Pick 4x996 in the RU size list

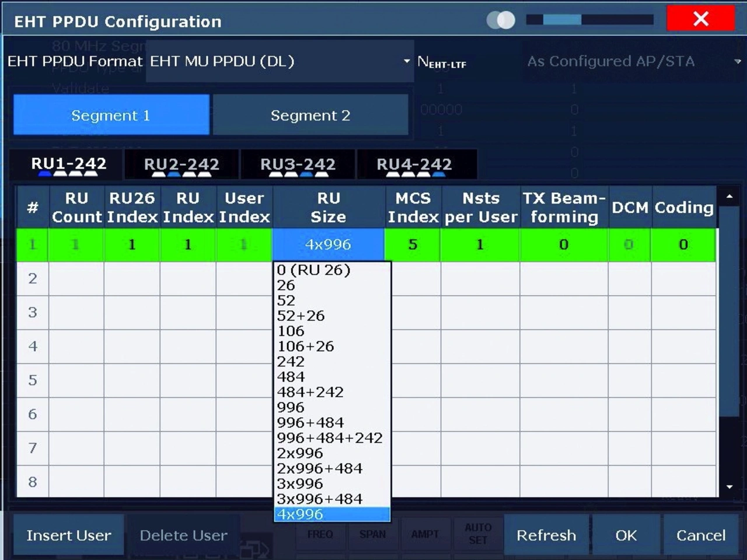tap(331, 514)
